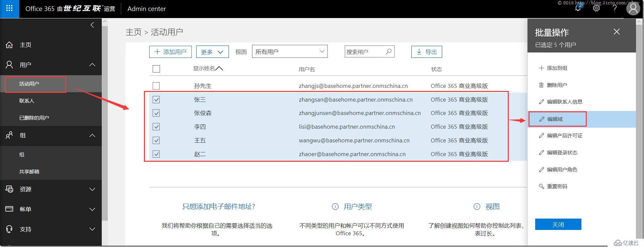Click the 状态 column header
The image size is (644, 247).
click(x=436, y=69)
